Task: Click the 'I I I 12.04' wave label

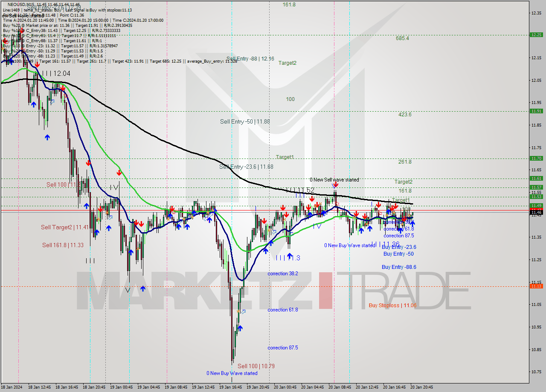Action: [x=56, y=74]
